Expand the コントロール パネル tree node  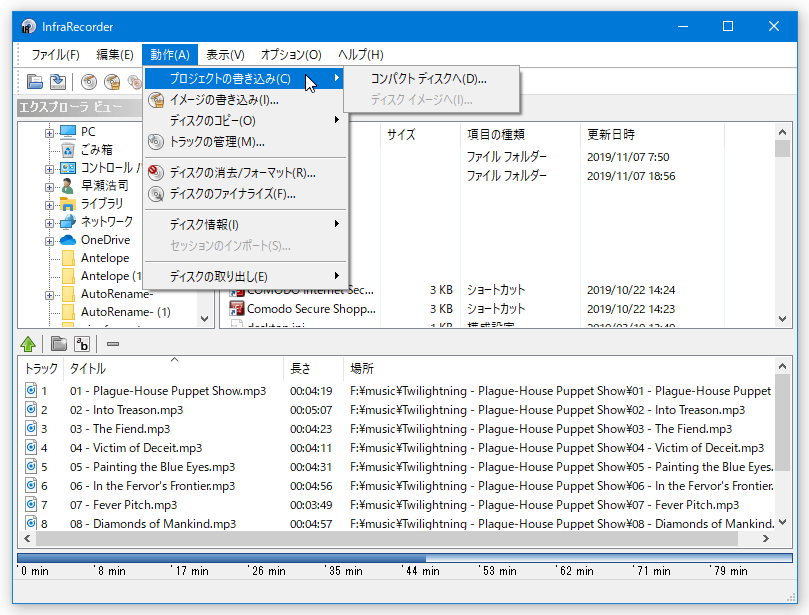pyautogui.click(x=49, y=169)
